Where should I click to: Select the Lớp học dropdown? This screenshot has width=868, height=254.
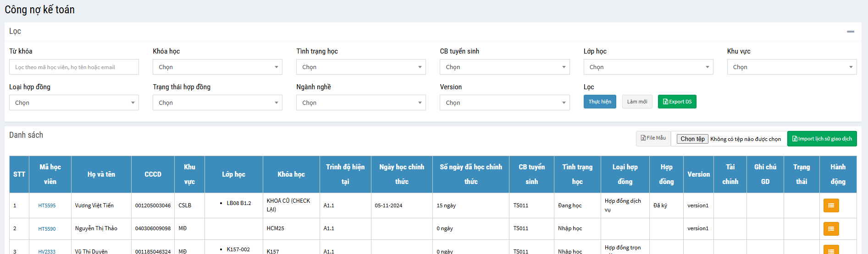coord(648,67)
